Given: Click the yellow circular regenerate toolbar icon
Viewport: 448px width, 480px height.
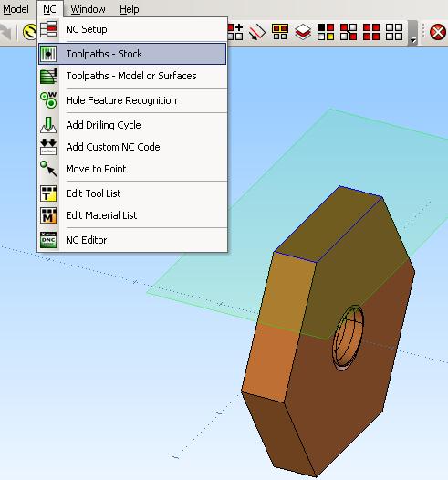Looking at the screenshot, I should (x=30, y=32).
